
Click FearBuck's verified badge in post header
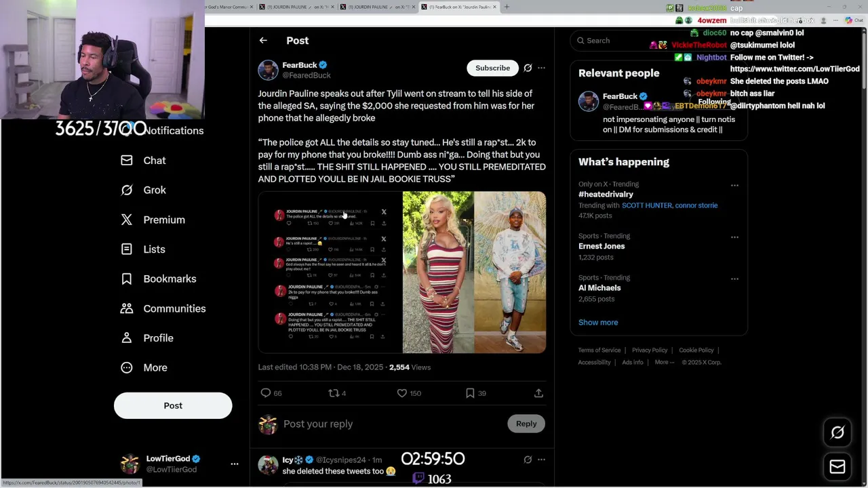click(323, 65)
